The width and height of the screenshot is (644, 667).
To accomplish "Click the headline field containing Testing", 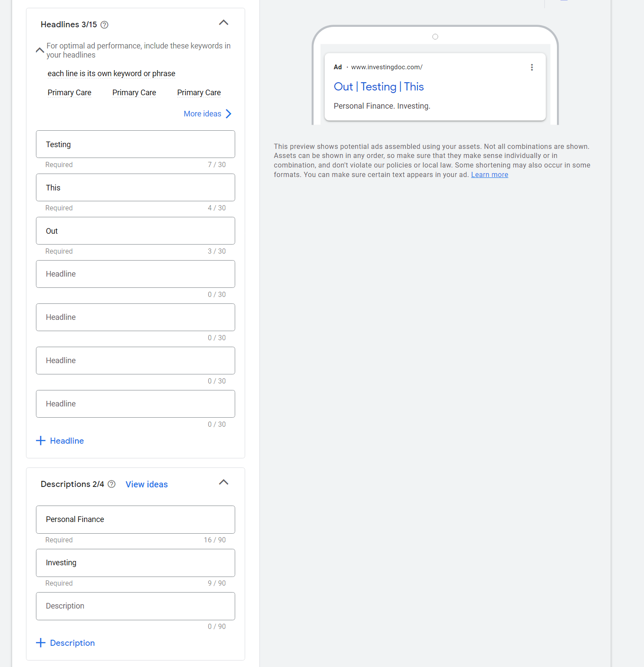I will point(135,144).
